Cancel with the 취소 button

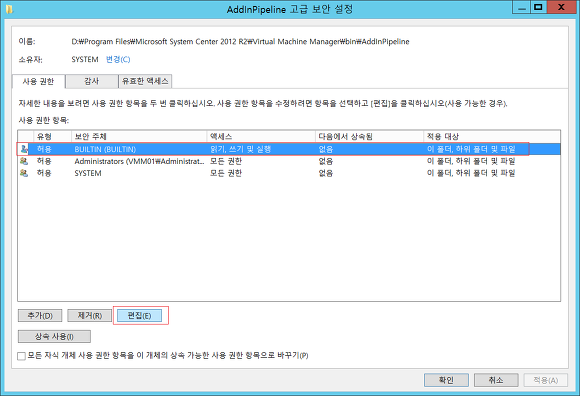tap(496, 380)
